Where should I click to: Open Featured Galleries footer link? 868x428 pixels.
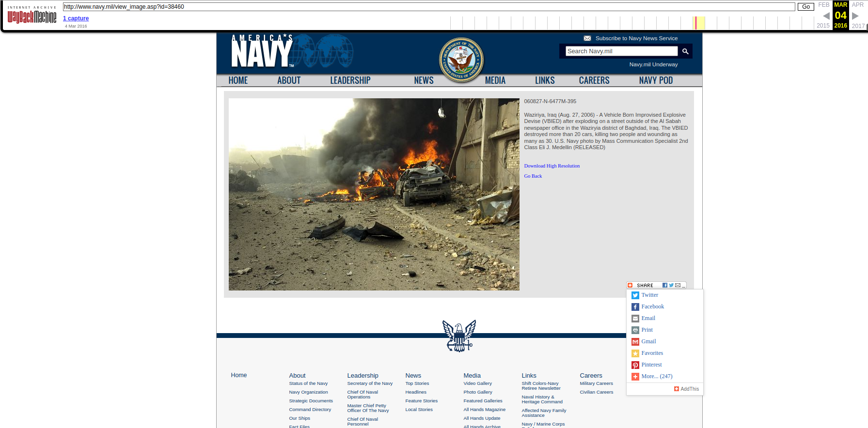pos(483,401)
